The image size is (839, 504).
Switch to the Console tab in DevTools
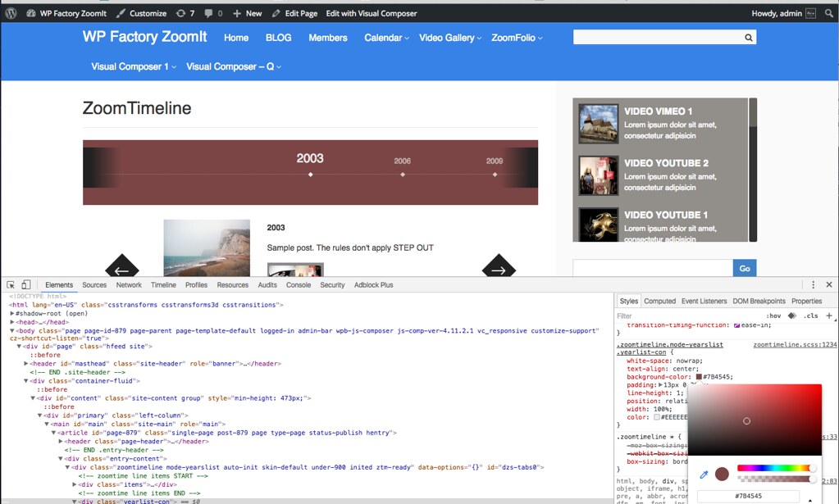pyautogui.click(x=298, y=285)
